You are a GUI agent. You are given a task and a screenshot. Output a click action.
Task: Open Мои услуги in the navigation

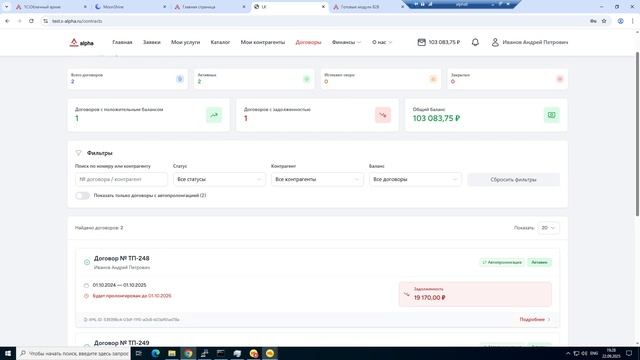coord(185,42)
